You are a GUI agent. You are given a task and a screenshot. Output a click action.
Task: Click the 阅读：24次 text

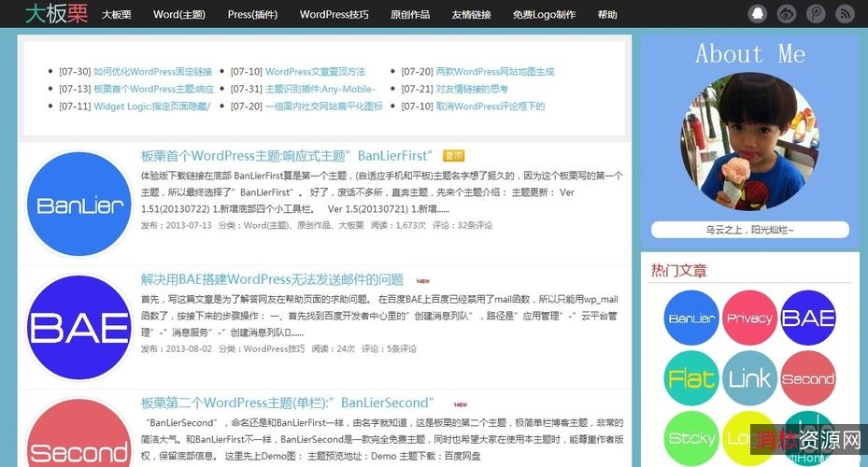pyautogui.click(x=334, y=348)
